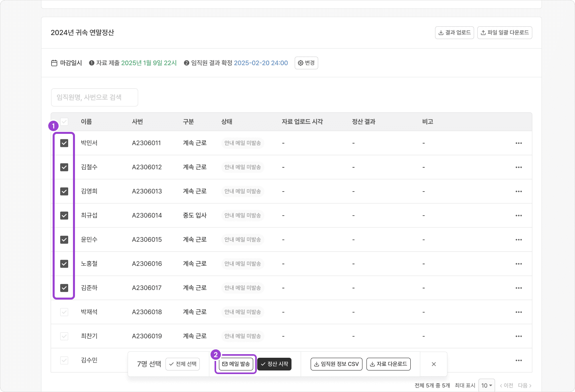Click 안내 메일 미발송 badge for 박민서
Image resolution: width=575 pixels, height=392 pixels.
[242, 143]
